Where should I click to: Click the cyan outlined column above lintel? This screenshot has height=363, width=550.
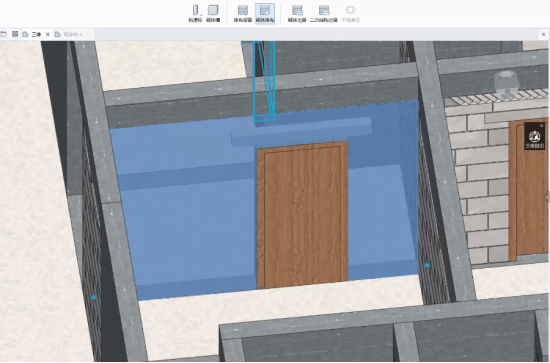pos(264,81)
